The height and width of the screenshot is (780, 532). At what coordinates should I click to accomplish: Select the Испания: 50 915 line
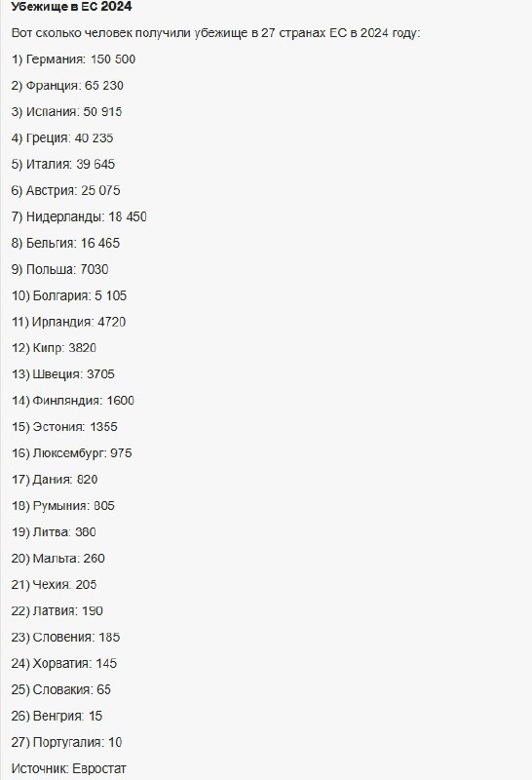pyautogui.click(x=66, y=112)
